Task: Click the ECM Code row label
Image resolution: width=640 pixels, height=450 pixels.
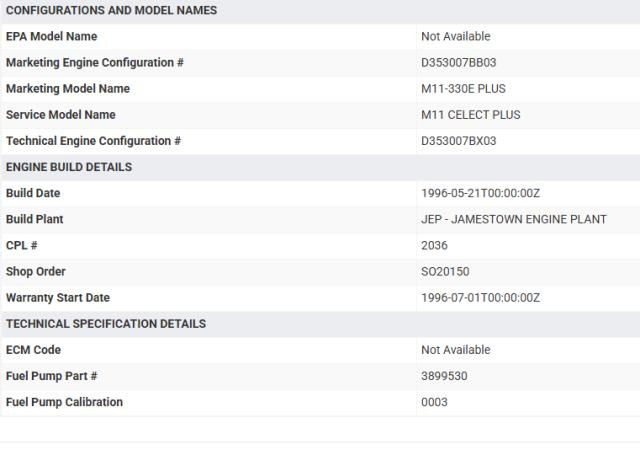Action: 34,350
